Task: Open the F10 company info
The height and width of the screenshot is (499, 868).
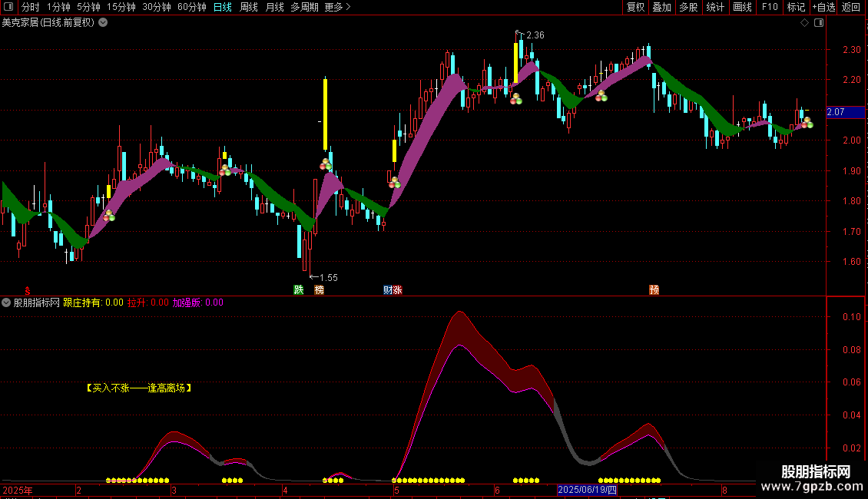Action: click(x=770, y=7)
